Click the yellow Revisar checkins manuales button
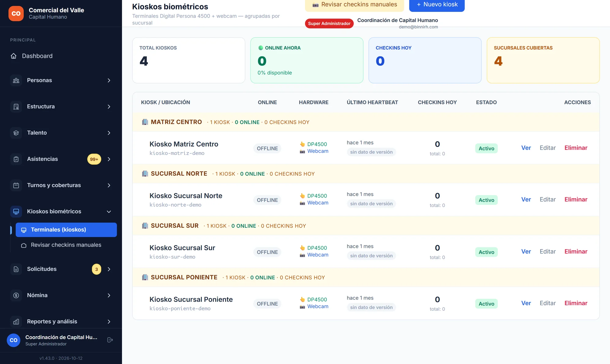 pos(354,5)
